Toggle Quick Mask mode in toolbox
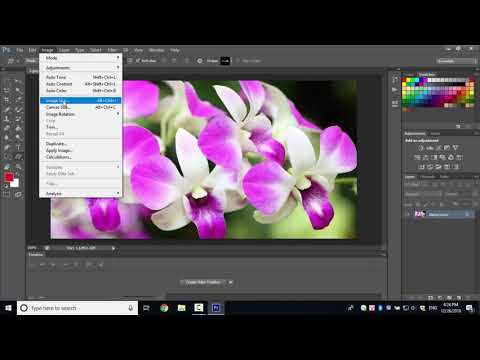 (x=7, y=194)
